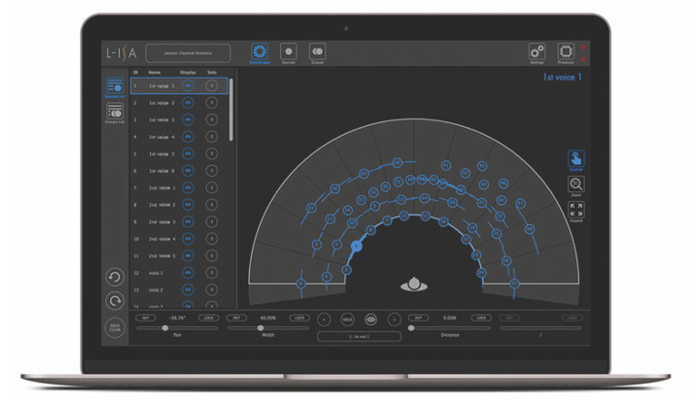700x400 pixels.
Task: Toggle Display ON for 1st voice 3
Action: (188, 120)
